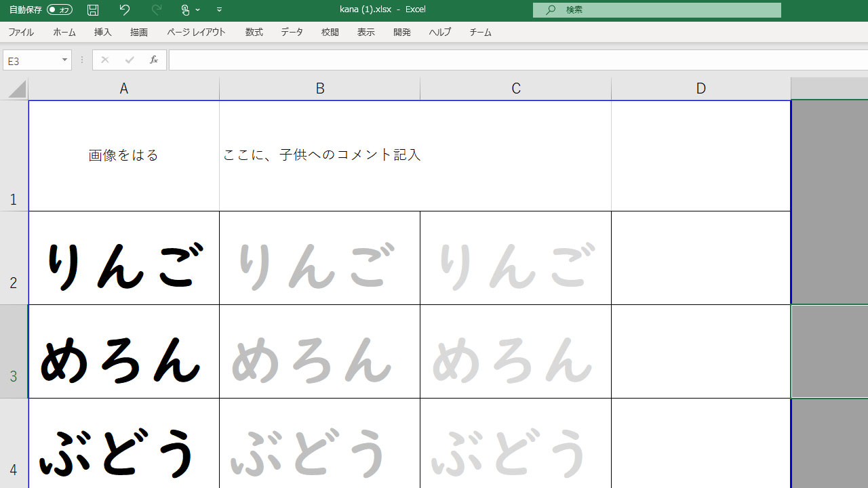Screen dimensions: 868x488
Task: Select row 2 header
Action: pyautogui.click(x=14, y=258)
